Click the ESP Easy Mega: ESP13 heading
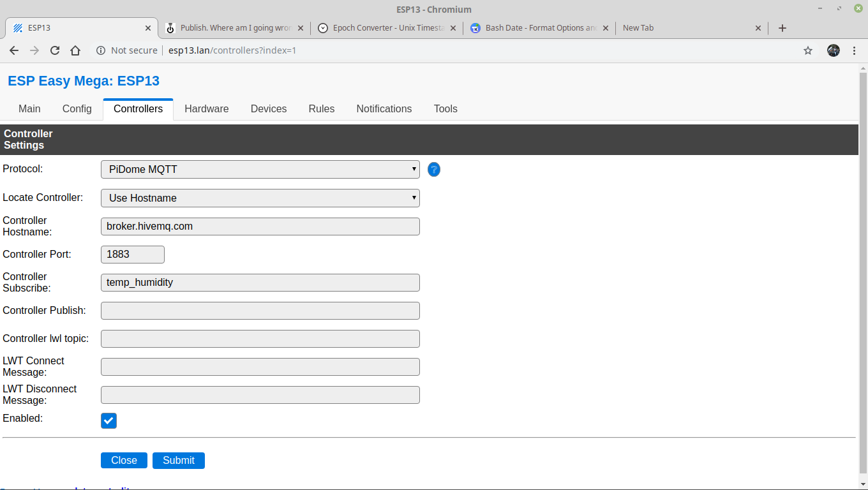The width and height of the screenshot is (868, 490). [84, 81]
